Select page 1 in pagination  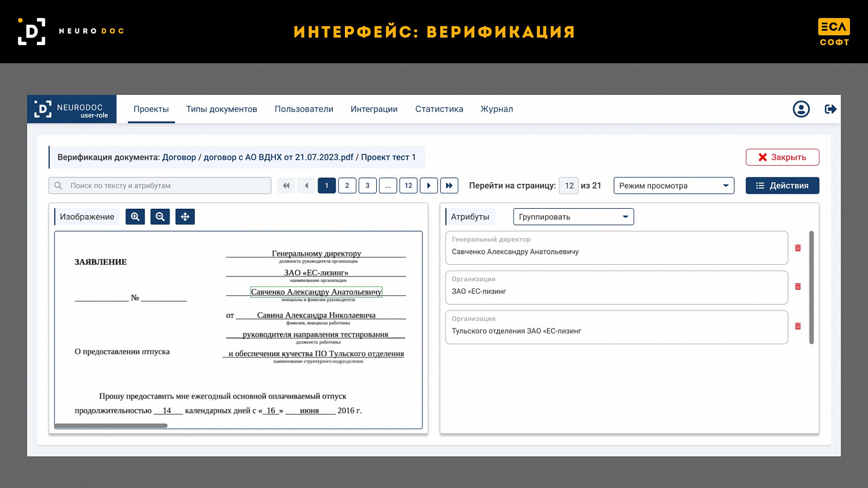327,186
